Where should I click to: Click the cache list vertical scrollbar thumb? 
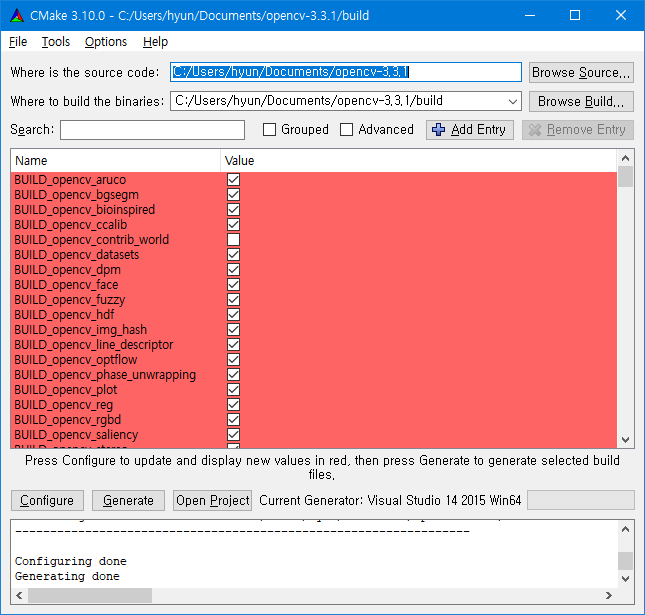pyautogui.click(x=626, y=176)
